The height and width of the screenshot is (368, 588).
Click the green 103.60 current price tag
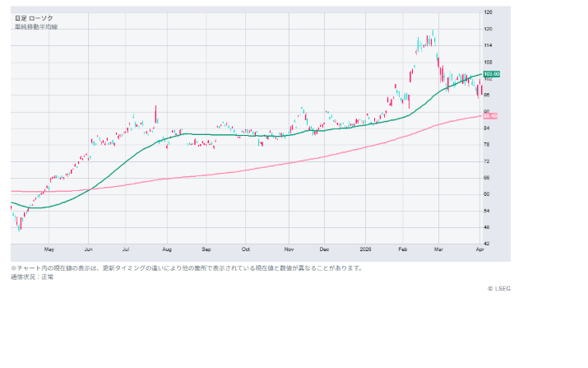tap(493, 74)
